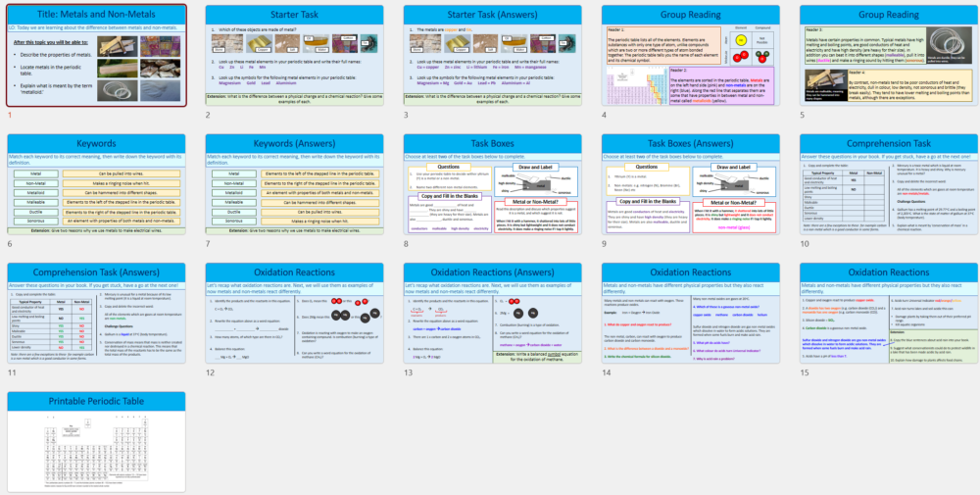Select slide 14 Oxidation Reactions thumbnail
The image size is (980, 495).
(689, 312)
